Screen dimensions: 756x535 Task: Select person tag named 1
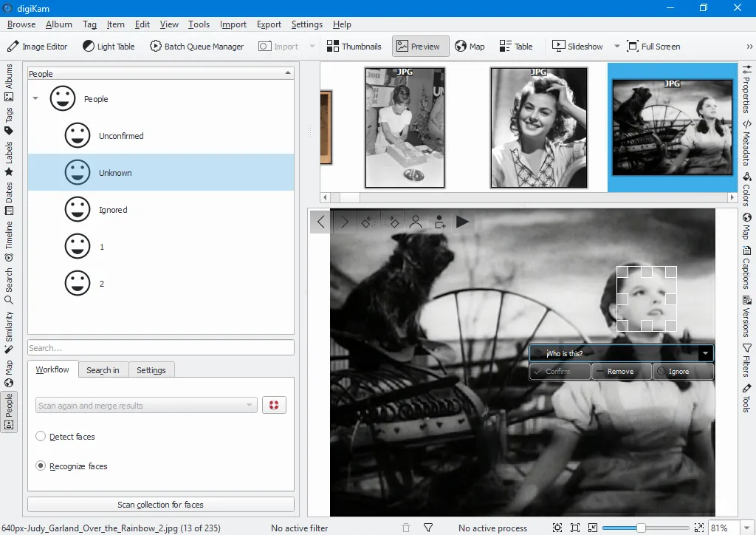161,247
